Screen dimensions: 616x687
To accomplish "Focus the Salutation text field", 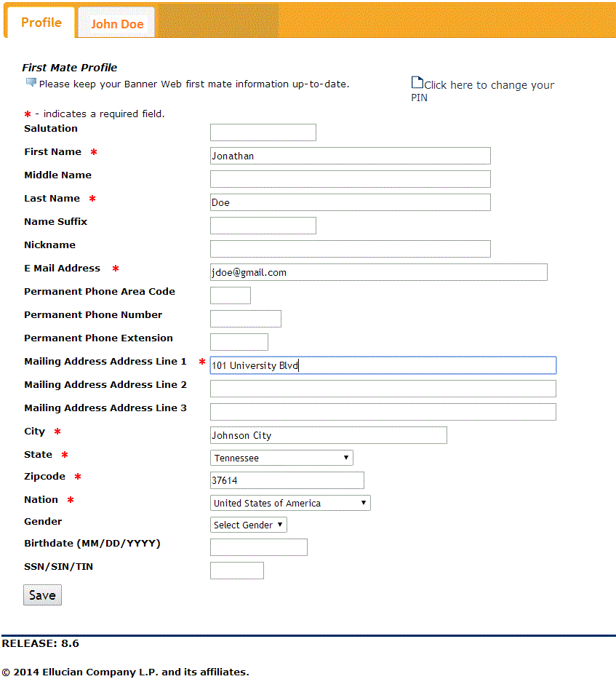I will pyautogui.click(x=263, y=132).
